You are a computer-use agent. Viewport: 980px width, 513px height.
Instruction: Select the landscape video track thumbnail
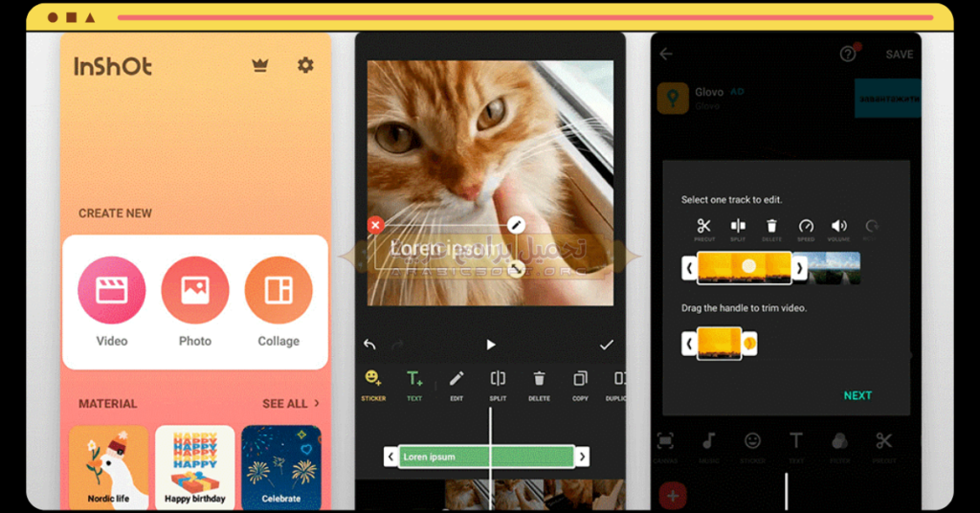[x=834, y=268]
